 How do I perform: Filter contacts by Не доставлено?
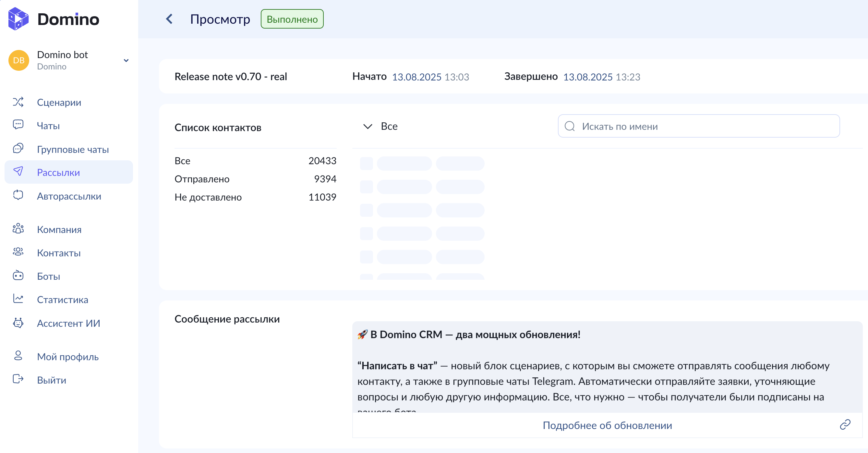tap(208, 197)
